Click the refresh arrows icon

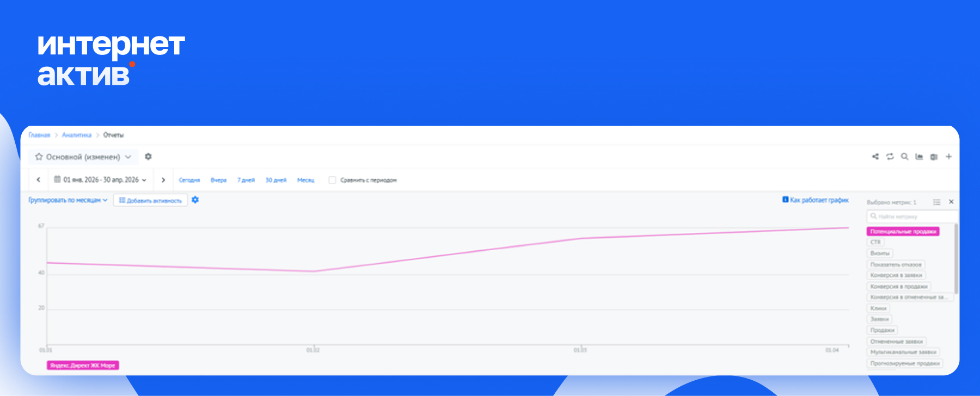pyautogui.click(x=890, y=157)
